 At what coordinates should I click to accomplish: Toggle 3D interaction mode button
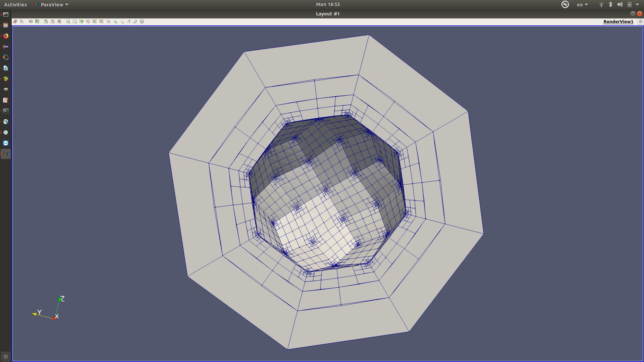click(x=31, y=21)
